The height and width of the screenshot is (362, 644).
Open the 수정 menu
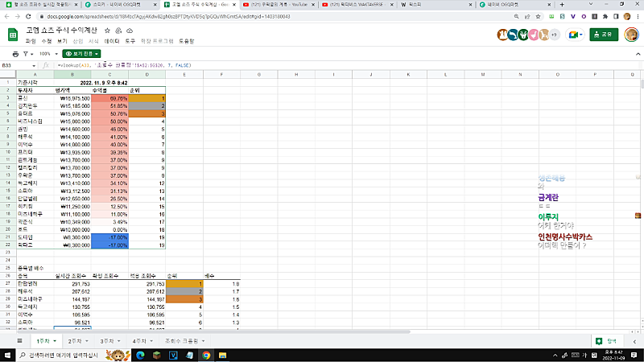(47, 41)
